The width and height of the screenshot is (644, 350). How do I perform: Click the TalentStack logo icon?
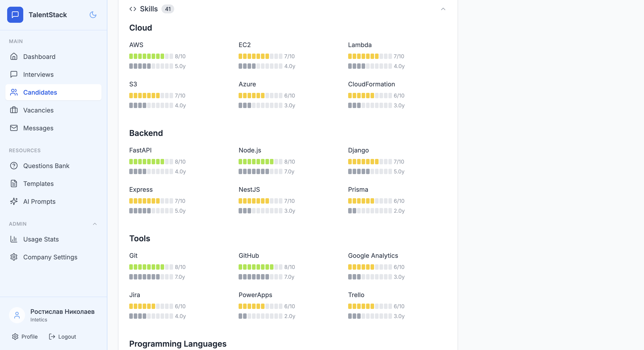click(x=15, y=15)
